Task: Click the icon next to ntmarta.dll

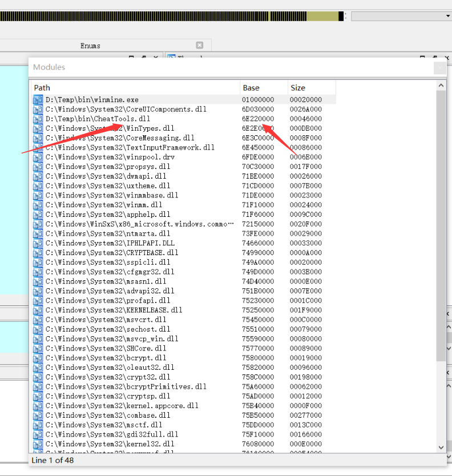Action: (38, 233)
